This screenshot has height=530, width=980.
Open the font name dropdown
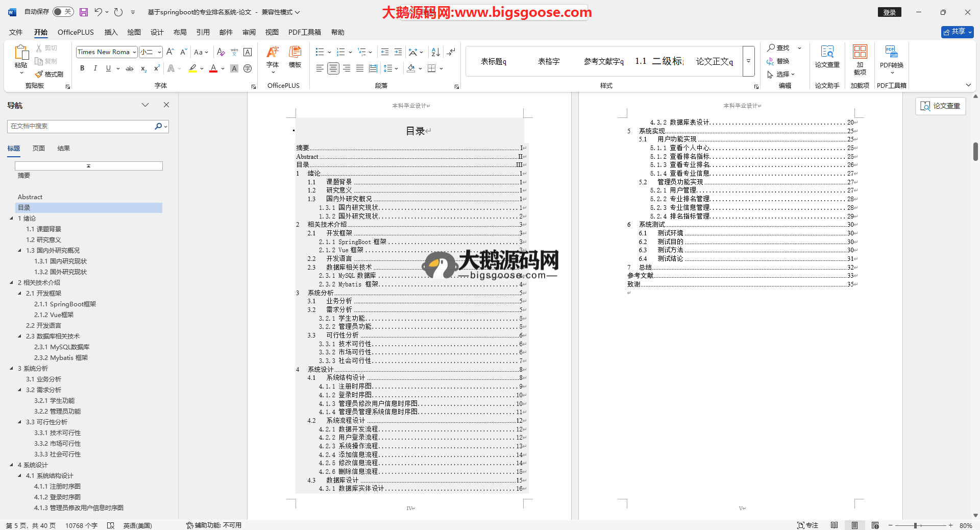click(134, 52)
